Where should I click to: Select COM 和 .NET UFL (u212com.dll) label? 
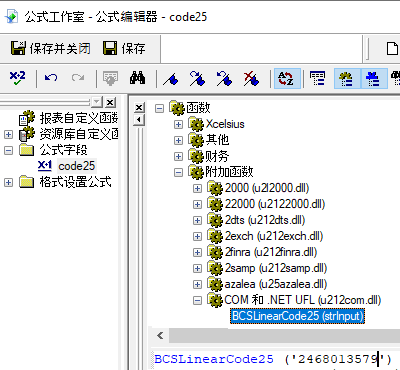(303, 300)
